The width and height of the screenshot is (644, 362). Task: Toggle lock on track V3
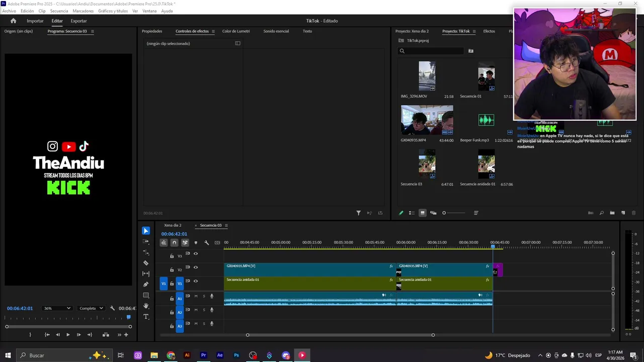(x=172, y=256)
